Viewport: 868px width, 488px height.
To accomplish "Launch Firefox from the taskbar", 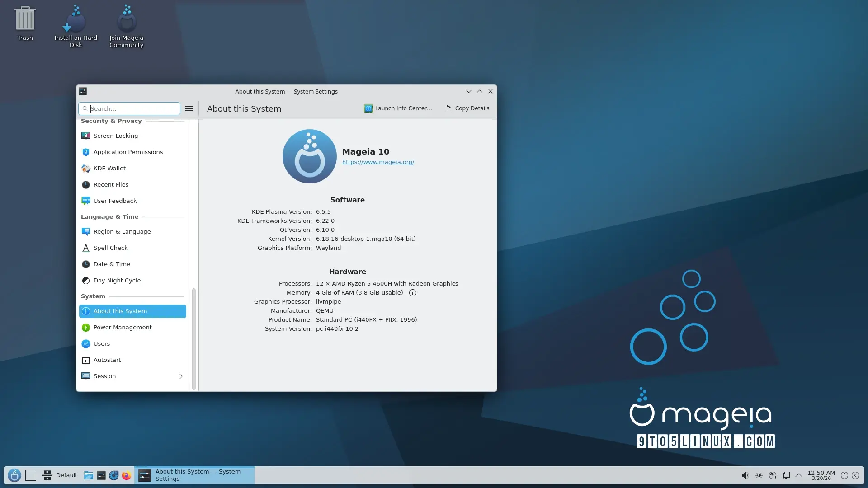I will [127, 475].
